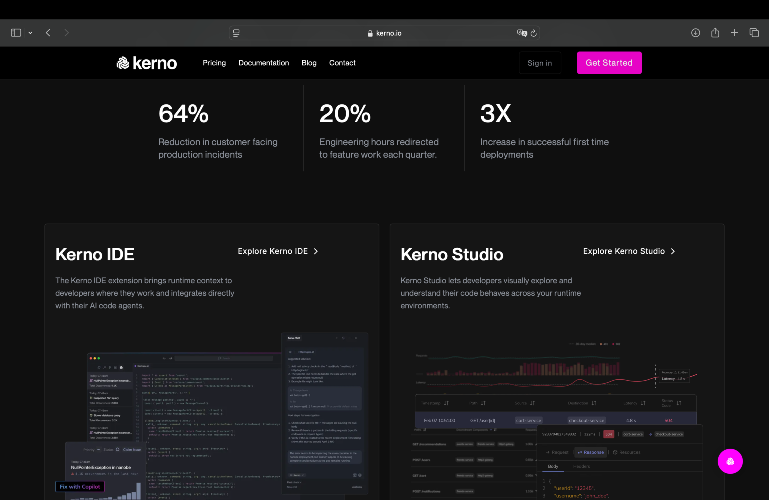This screenshot has height=500, width=769.
Task: Select the 3X statistic text
Action: [x=495, y=114]
